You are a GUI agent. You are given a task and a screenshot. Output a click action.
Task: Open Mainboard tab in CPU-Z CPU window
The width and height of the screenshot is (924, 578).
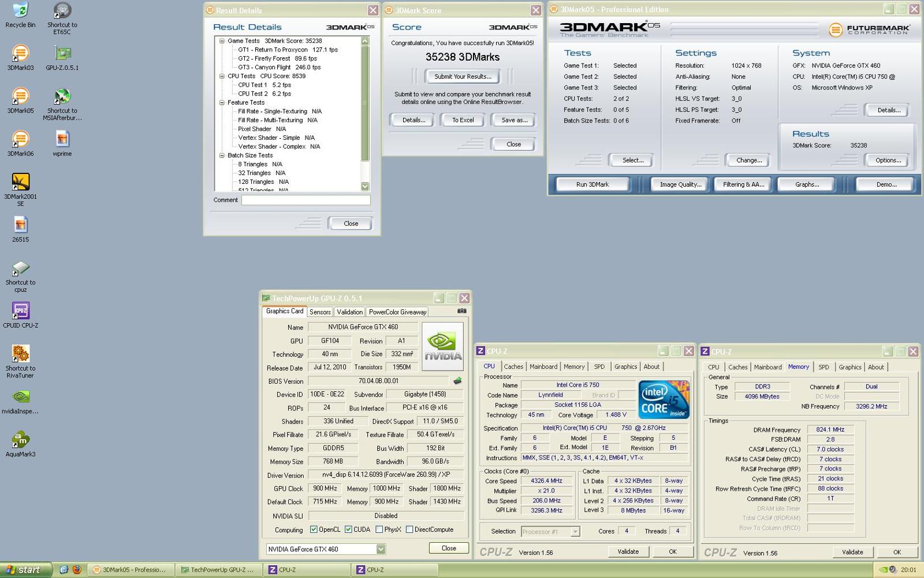pyautogui.click(x=543, y=366)
